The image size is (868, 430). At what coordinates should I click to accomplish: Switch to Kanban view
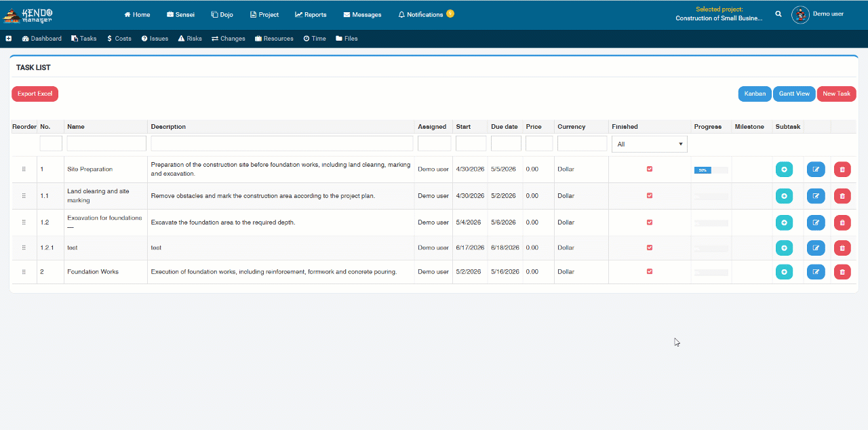pyautogui.click(x=755, y=94)
